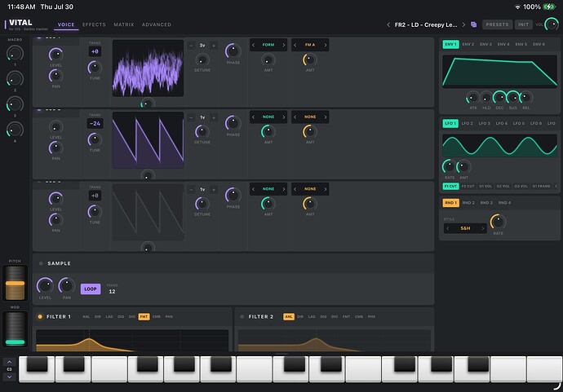Screen dimensions: 563x392
Task: Decrease unison voices with minus next to 3v
Action: tap(192, 46)
